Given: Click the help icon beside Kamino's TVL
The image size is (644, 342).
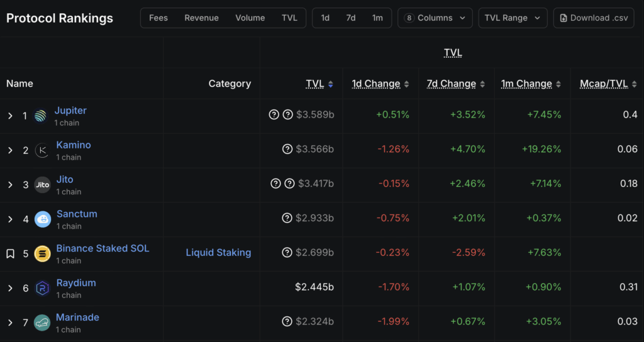Looking at the screenshot, I should (287, 149).
